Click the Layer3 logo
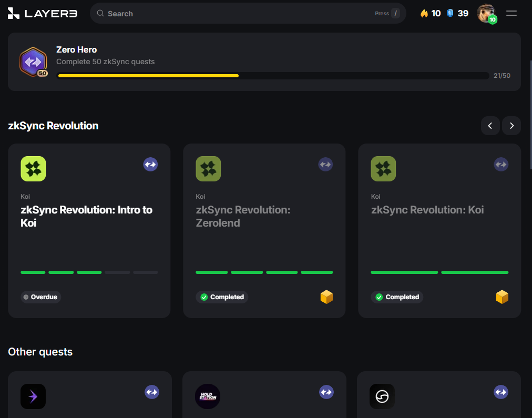The image size is (532, 418). (43, 13)
